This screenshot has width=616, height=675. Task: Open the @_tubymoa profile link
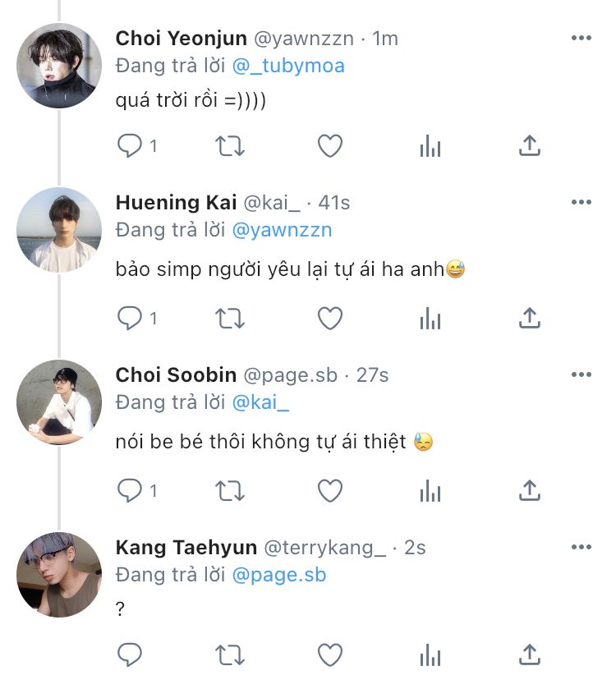point(287,67)
